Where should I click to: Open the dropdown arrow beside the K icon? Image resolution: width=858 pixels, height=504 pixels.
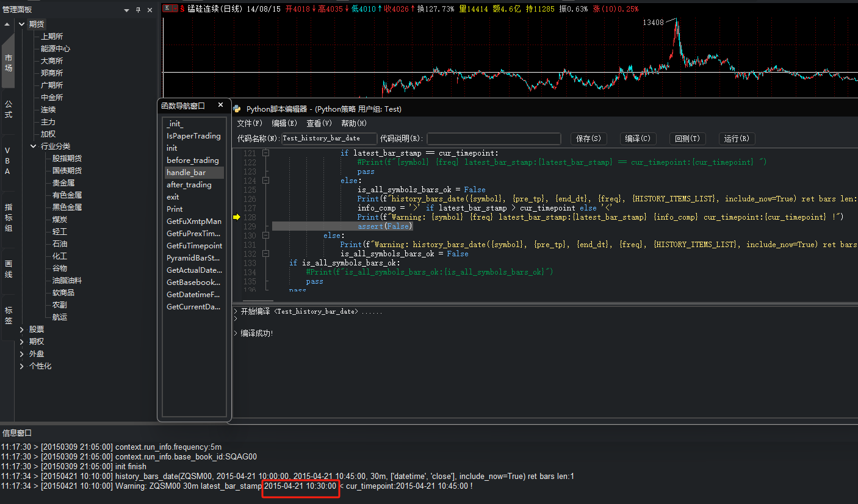pos(176,9)
